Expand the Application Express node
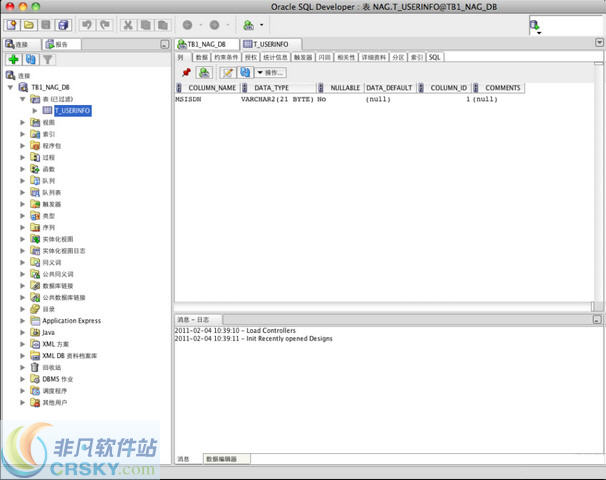The image size is (606, 480). 22,321
